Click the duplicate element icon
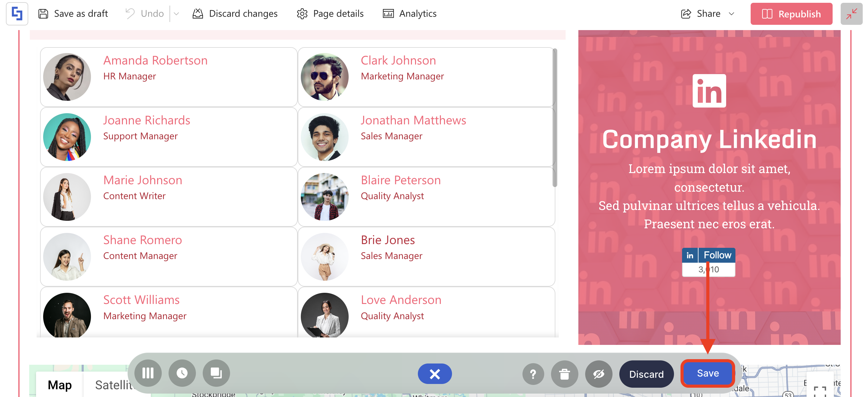Viewport: 868px width, 397px height. coord(216,373)
